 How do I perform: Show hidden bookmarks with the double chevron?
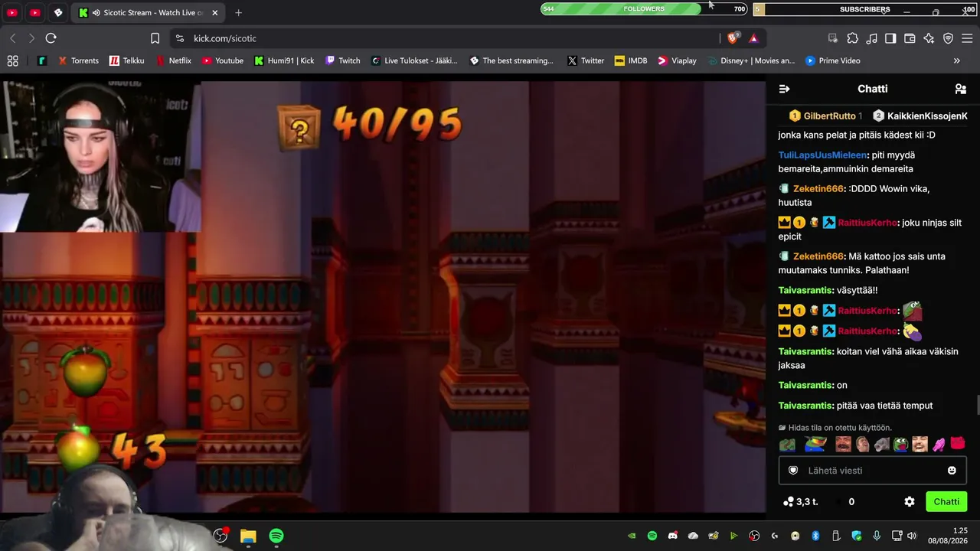point(956,60)
